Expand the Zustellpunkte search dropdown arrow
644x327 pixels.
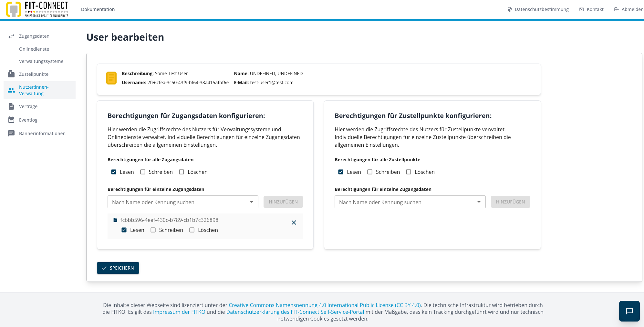click(x=479, y=202)
